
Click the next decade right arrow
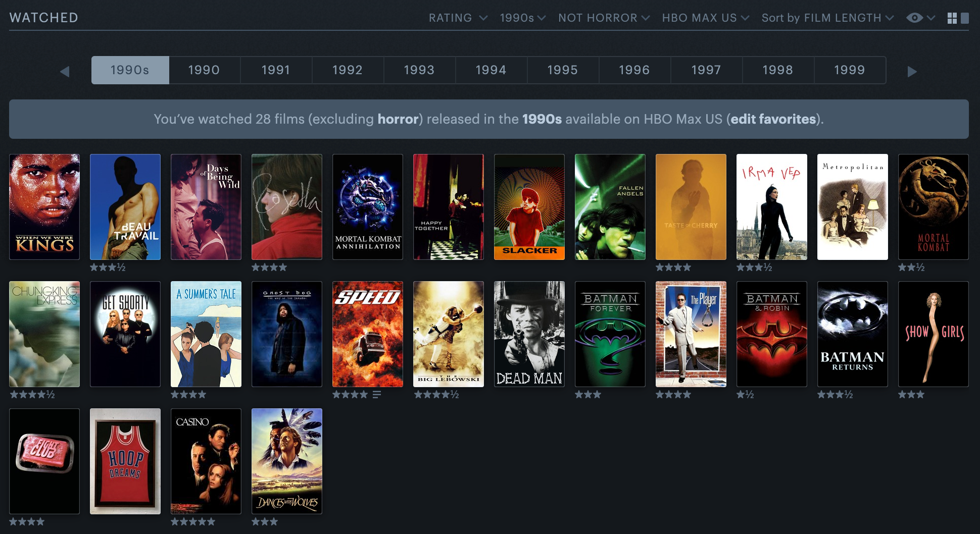point(912,71)
